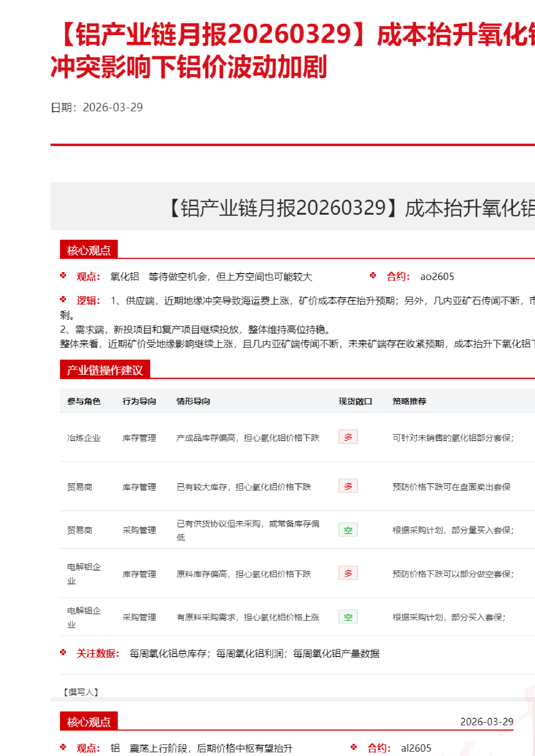Viewport: 535px width, 756px height.
Task: Select the 产业链操作建议 section tab
Action: click(105, 369)
